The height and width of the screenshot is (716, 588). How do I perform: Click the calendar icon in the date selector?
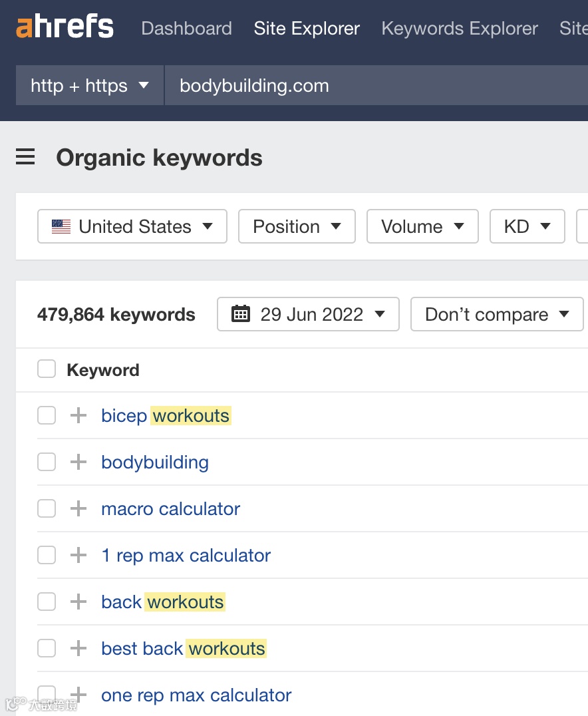tap(241, 313)
